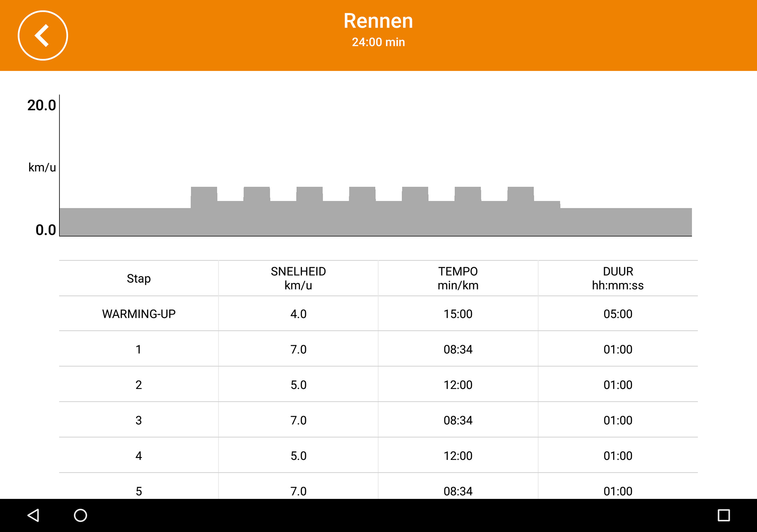The height and width of the screenshot is (532, 757).
Task: Select step 3 speed value 7.0
Action: 298,420
